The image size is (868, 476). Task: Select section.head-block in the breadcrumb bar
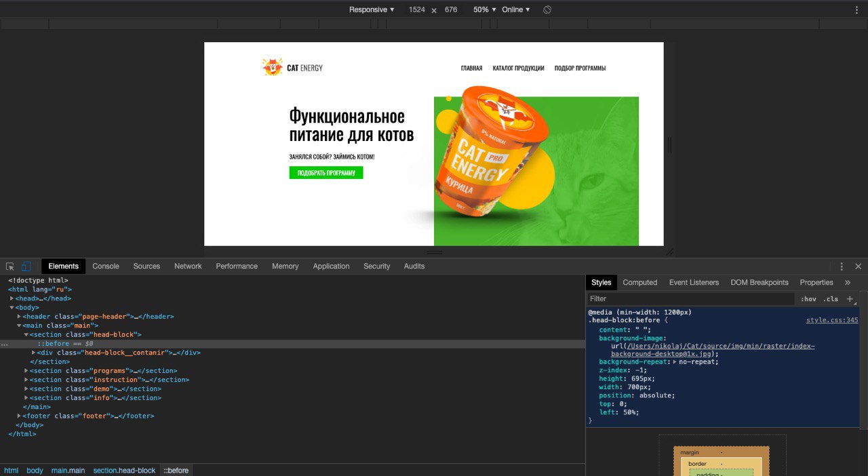point(124,471)
